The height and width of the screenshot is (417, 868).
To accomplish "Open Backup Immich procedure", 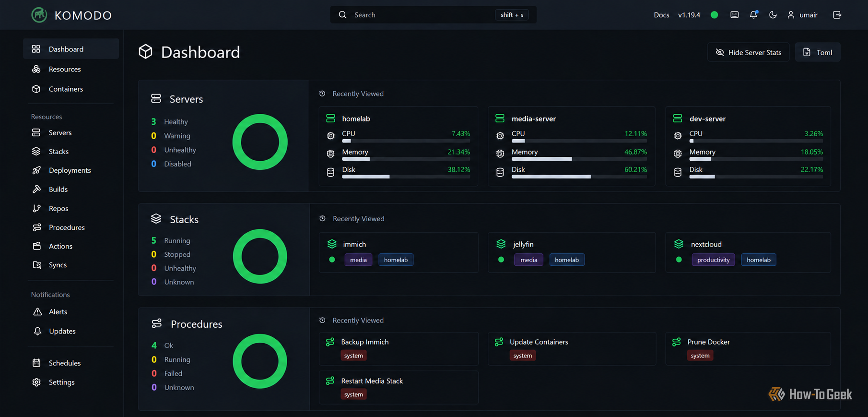I will pos(399,349).
